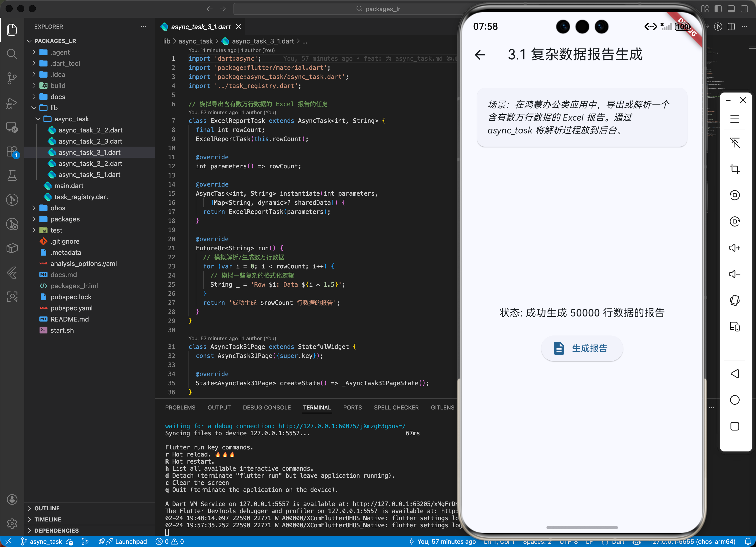This screenshot has height=547, width=756.
Task: Toggle primary side bar layout icon
Action: tap(718, 9)
